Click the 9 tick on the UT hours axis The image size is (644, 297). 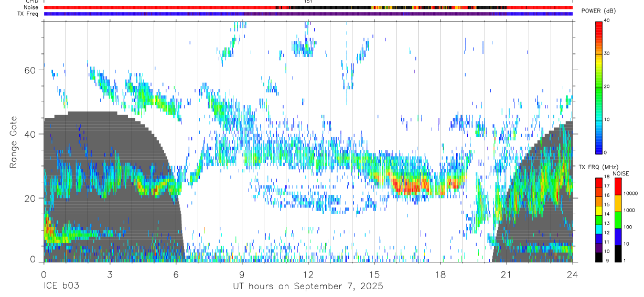tap(242, 274)
